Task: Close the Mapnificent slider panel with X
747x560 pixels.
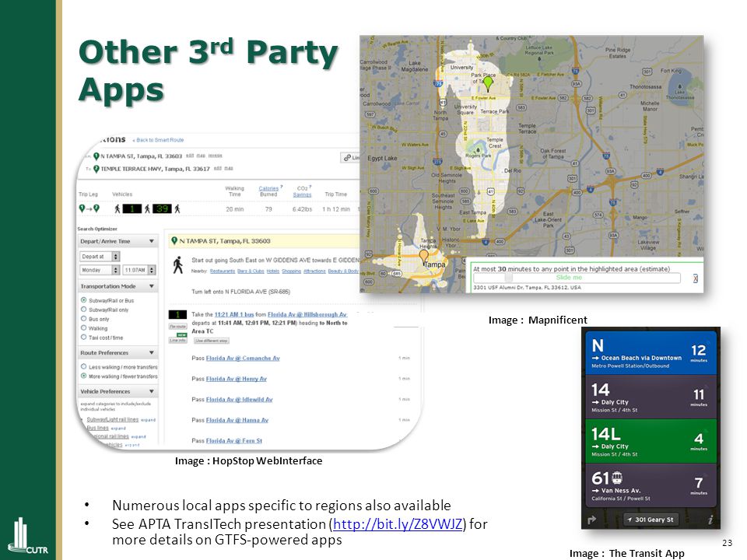Action: [695, 278]
